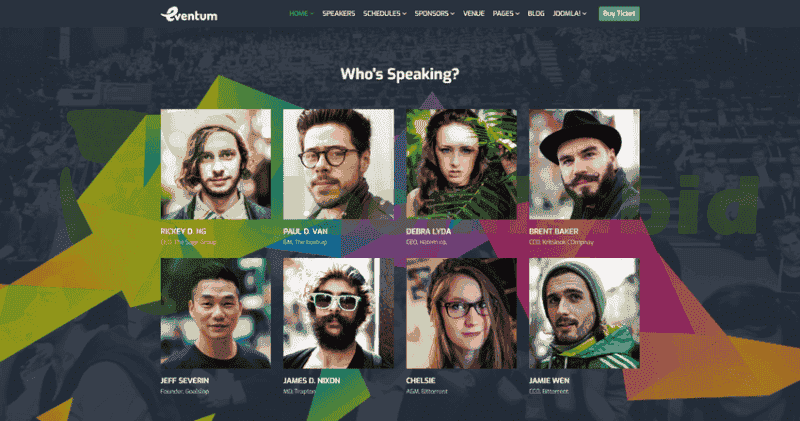Click the Eventum logo
The image size is (800, 421).
pos(189,14)
